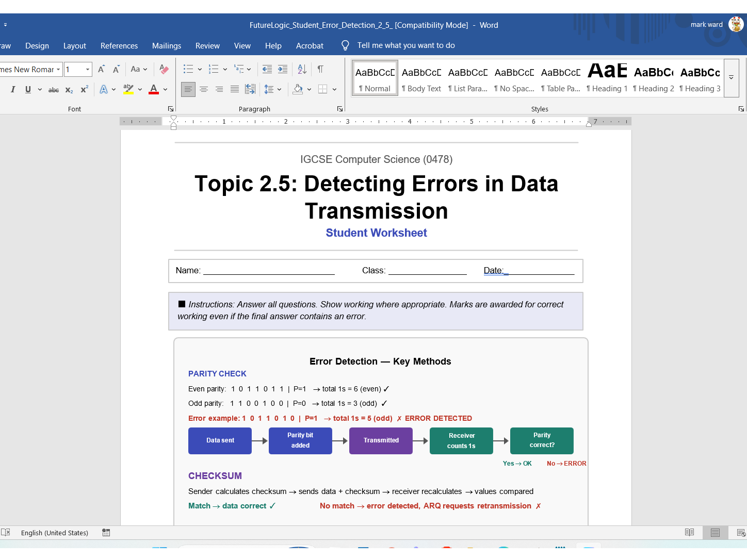
Task: Apply yellow text highlight color
Action: [x=128, y=89]
